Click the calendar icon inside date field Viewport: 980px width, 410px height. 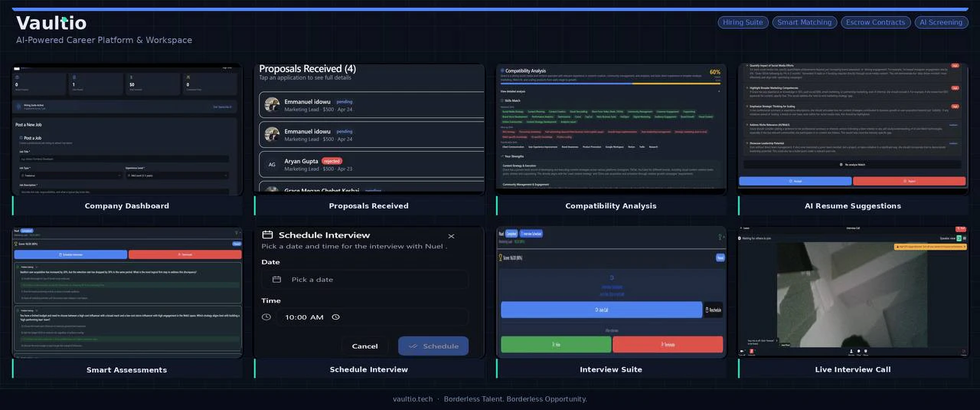pyautogui.click(x=276, y=280)
